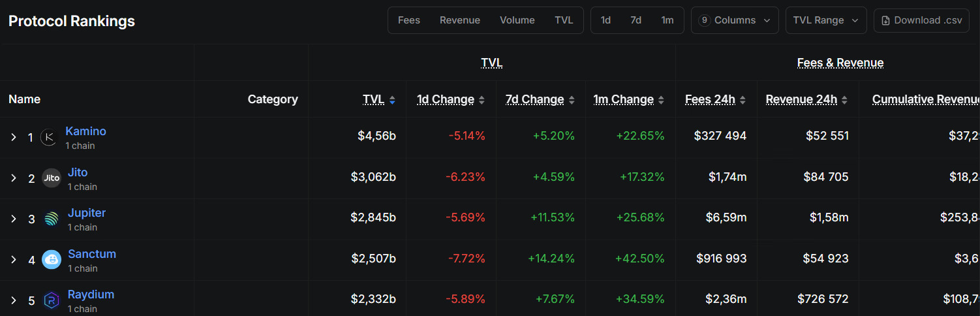This screenshot has width=980, height=316.
Task: Open the Columns dropdown
Action: point(735,20)
